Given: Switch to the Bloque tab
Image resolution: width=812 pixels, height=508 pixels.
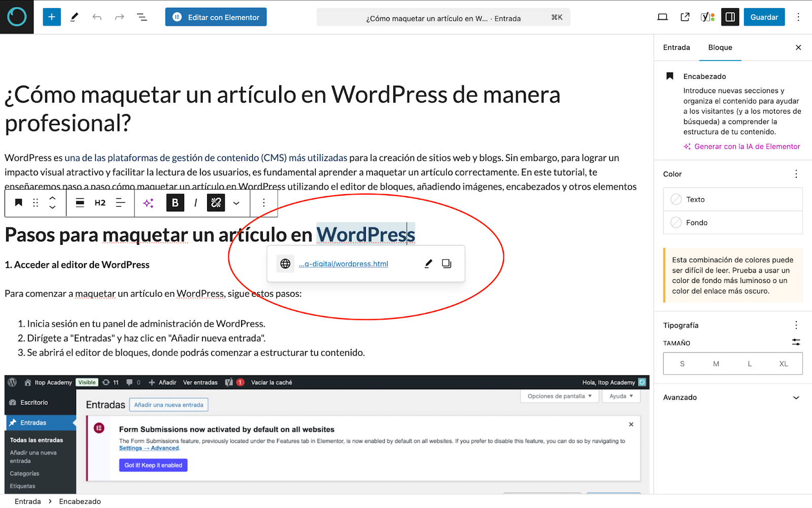Looking at the screenshot, I should point(720,47).
